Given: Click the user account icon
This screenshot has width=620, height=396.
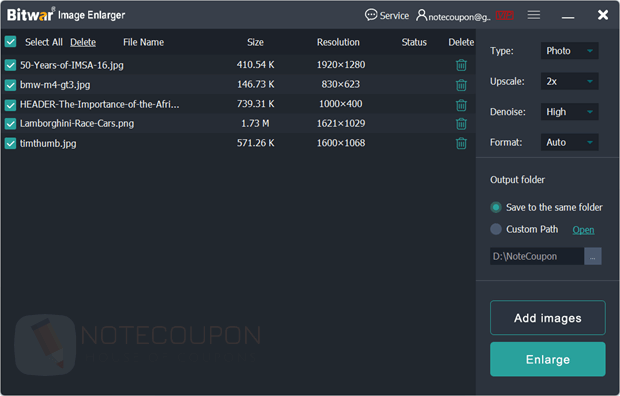Looking at the screenshot, I should point(422,15).
